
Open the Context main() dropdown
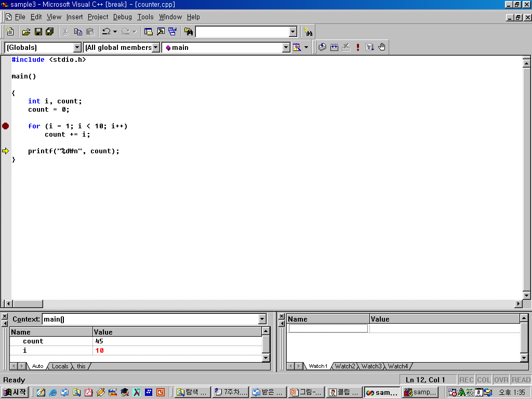click(x=262, y=319)
